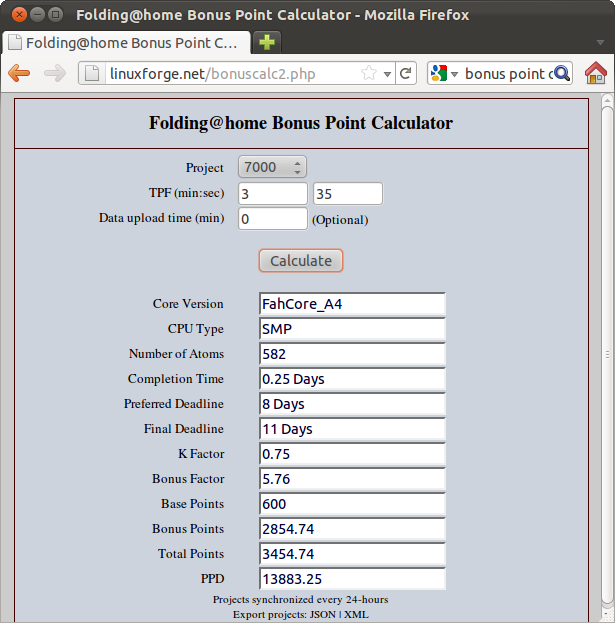Open the XML export link

(x=356, y=615)
